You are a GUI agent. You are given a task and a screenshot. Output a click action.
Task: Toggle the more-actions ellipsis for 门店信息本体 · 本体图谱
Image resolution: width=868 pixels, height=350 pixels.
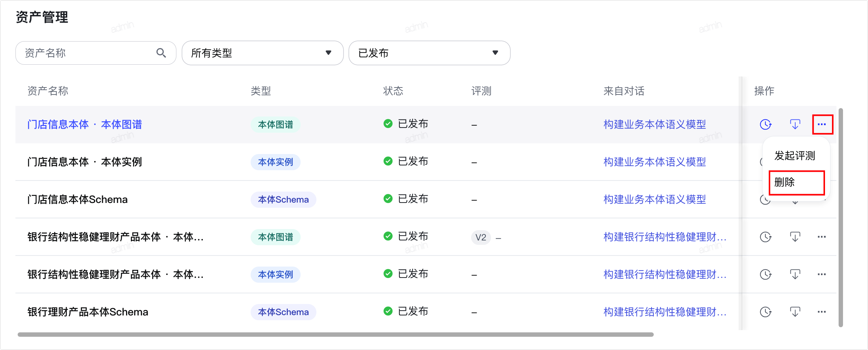(x=822, y=125)
